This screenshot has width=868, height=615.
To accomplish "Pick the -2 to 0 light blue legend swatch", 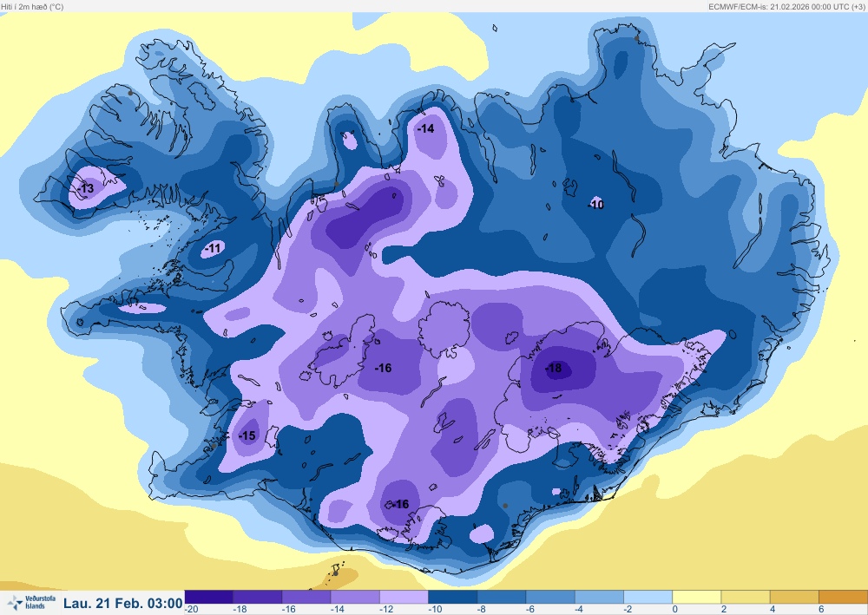I will pyautogui.click(x=648, y=597).
